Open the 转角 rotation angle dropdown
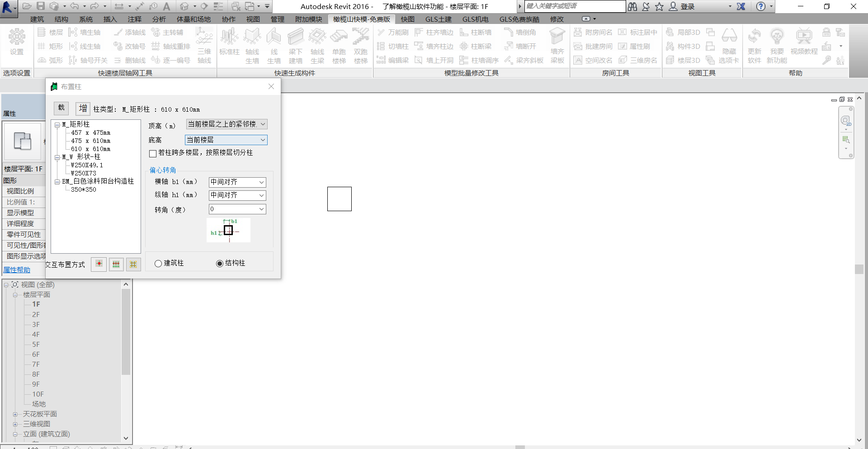This screenshot has height=449, width=868. [x=237, y=209]
